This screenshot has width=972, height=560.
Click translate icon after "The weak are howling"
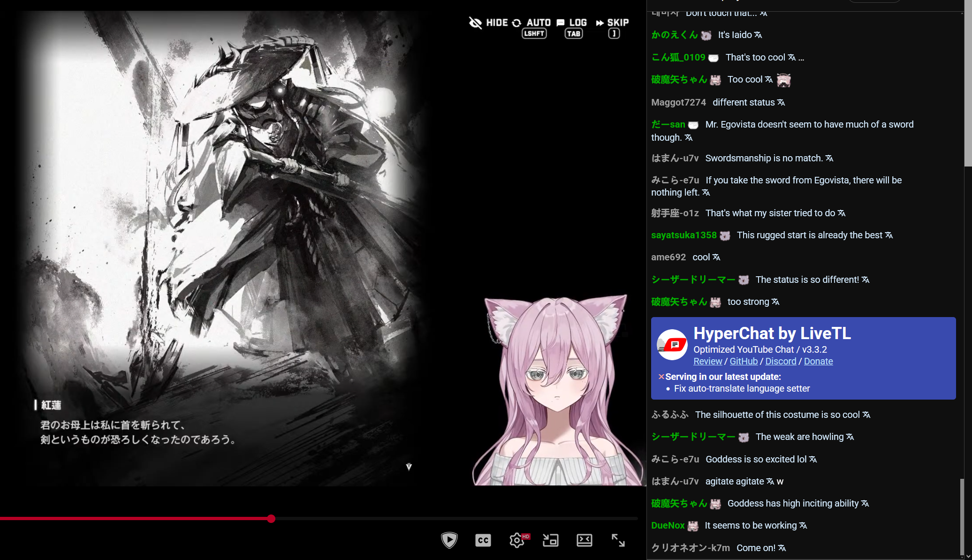850,437
